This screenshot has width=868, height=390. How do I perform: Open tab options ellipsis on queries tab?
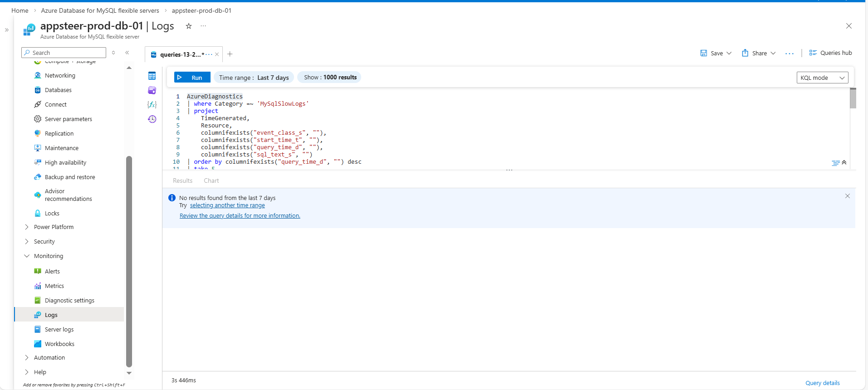coord(209,54)
